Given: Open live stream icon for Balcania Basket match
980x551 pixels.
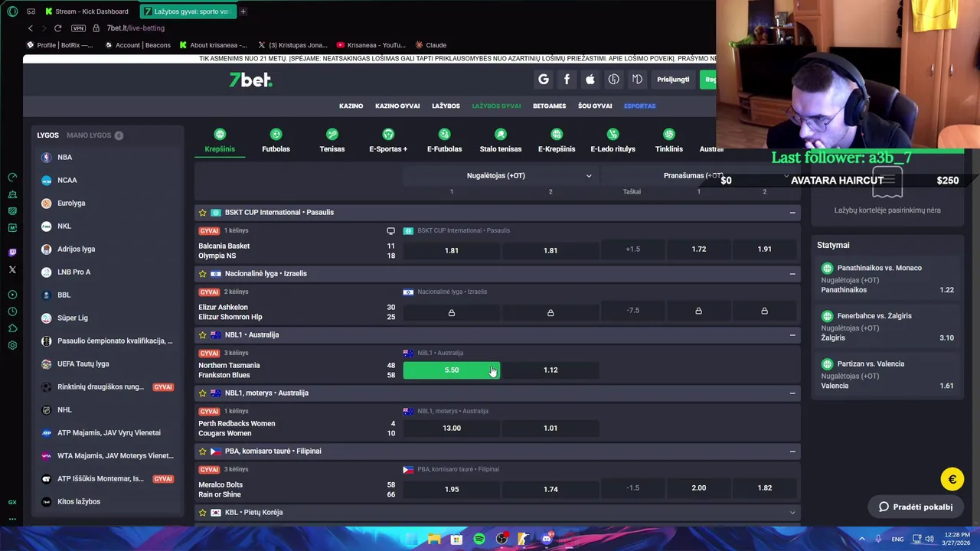Looking at the screenshot, I should click(390, 230).
